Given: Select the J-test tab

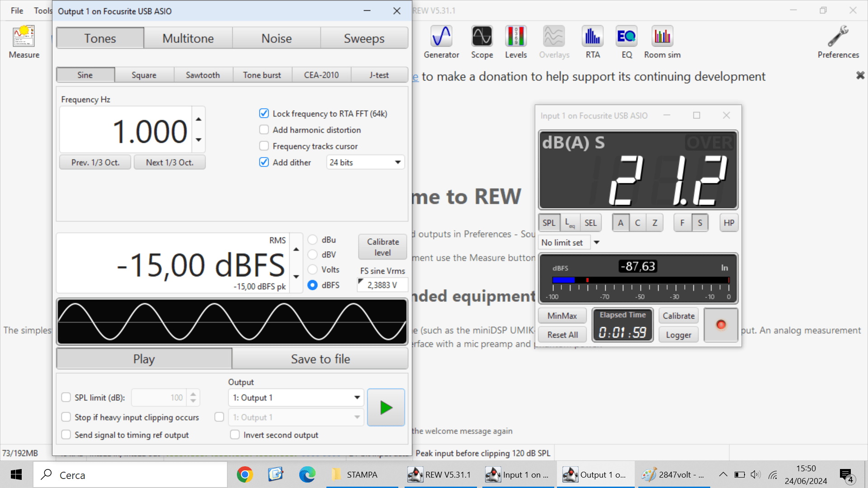Looking at the screenshot, I should pyautogui.click(x=379, y=75).
